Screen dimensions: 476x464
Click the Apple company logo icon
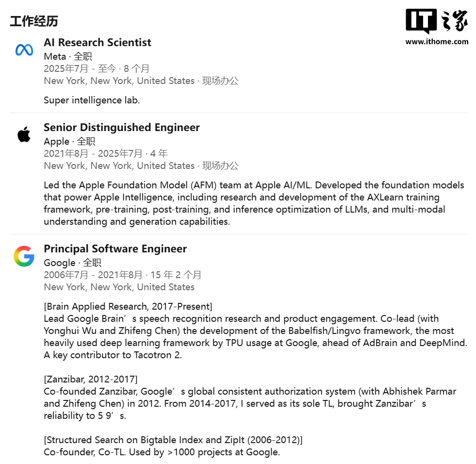24,134
